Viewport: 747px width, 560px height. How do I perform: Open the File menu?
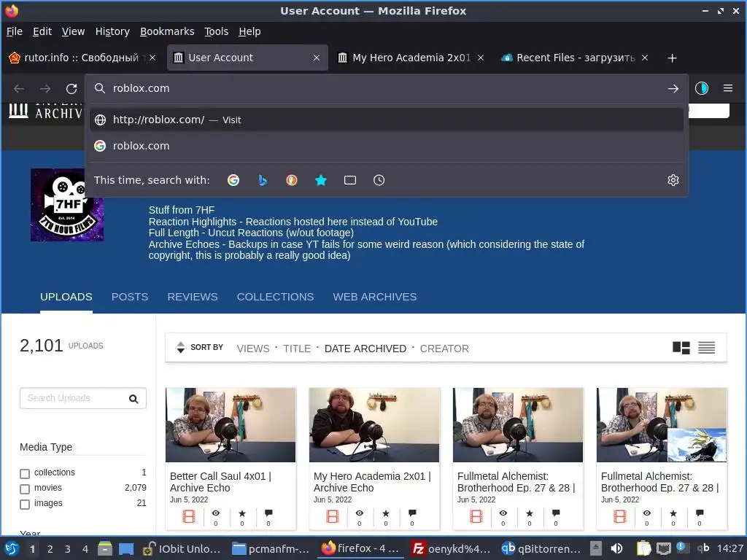[x=15, y=31]
